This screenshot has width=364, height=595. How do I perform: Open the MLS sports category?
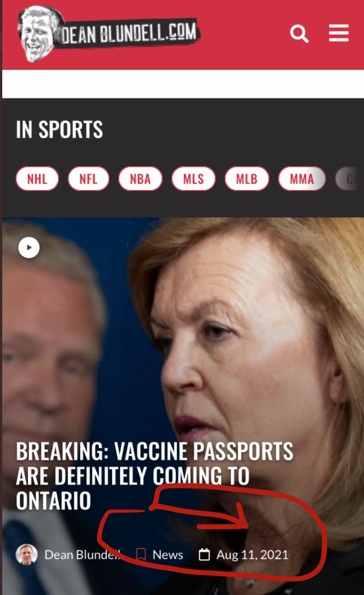point(193,179)
